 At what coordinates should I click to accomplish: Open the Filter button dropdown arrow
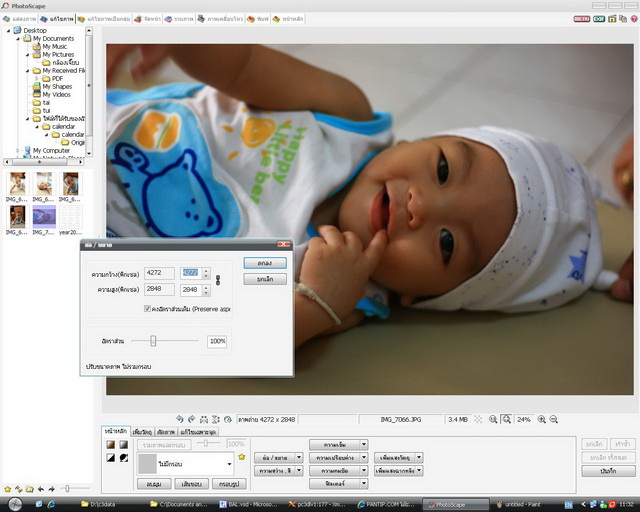point(364,483)
